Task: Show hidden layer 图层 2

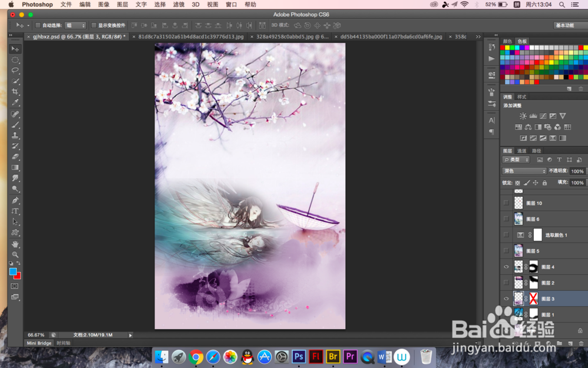Action: (x=506, y=283)
